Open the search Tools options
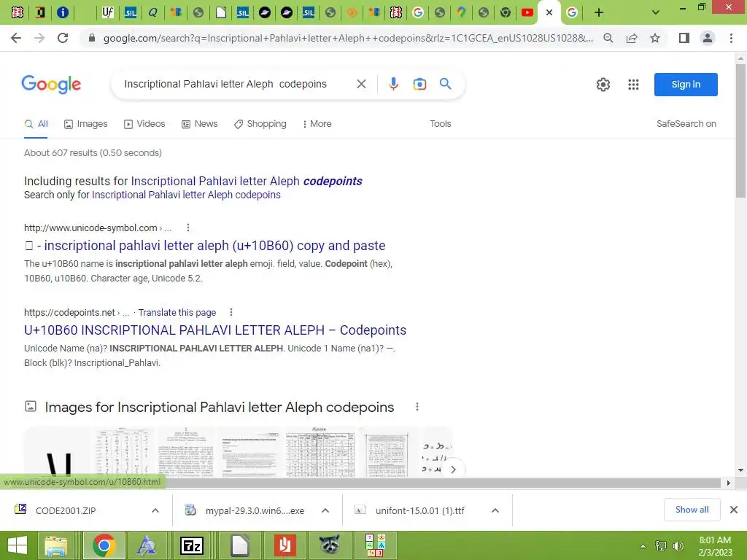Image resolution: width=747 pixels, height=560 pixels. [440, 124]
